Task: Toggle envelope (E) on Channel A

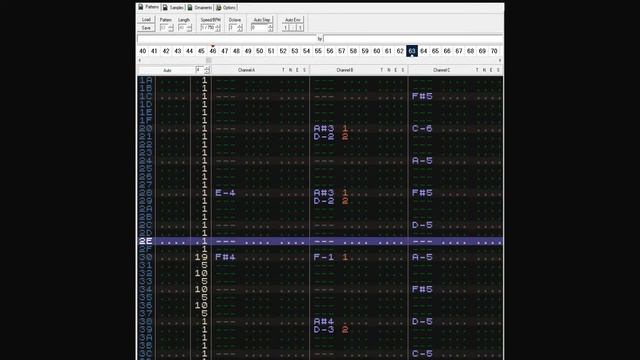Action: click(297, 70)
